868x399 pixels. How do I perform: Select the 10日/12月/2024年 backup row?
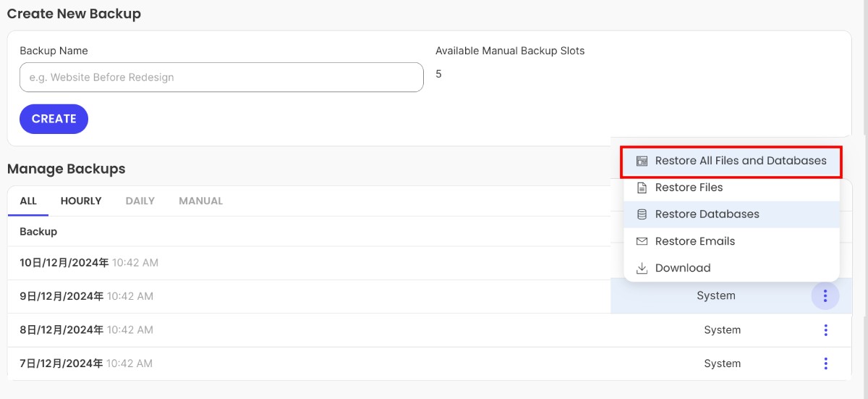click(64, 263)
